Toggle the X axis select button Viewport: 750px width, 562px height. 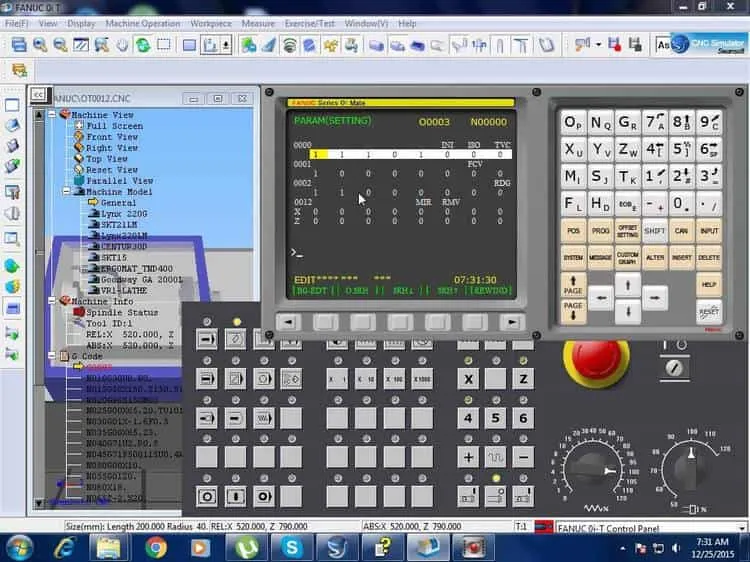click(x=468, y=379)
